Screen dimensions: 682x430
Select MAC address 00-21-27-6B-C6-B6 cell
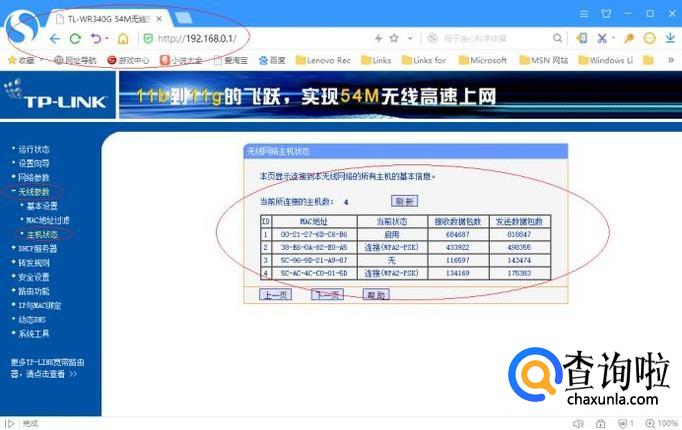pyautogui.click(x=314, y=234)
